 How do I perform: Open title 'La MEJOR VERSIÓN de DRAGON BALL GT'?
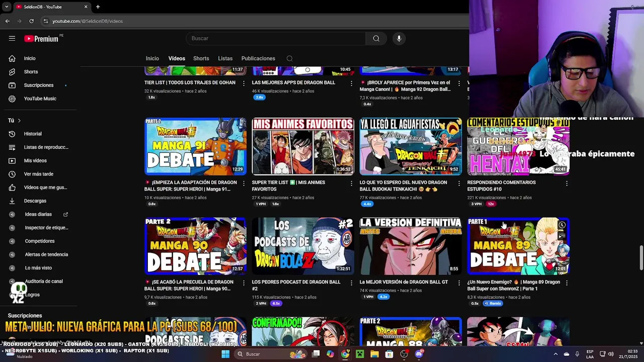pos(404,282)
